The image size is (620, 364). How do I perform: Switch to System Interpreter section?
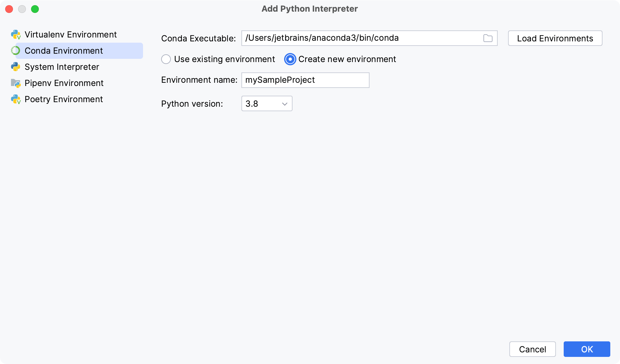(x=61, y=67)
